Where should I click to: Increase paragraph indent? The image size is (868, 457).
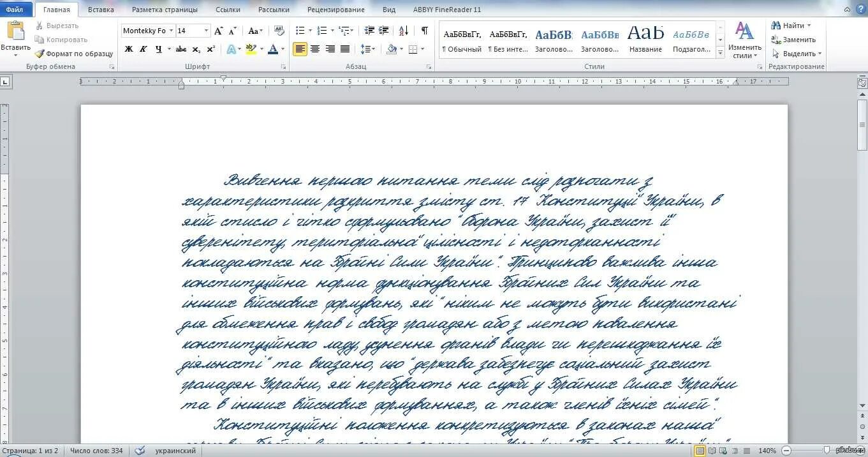click(x=384, y=31)
